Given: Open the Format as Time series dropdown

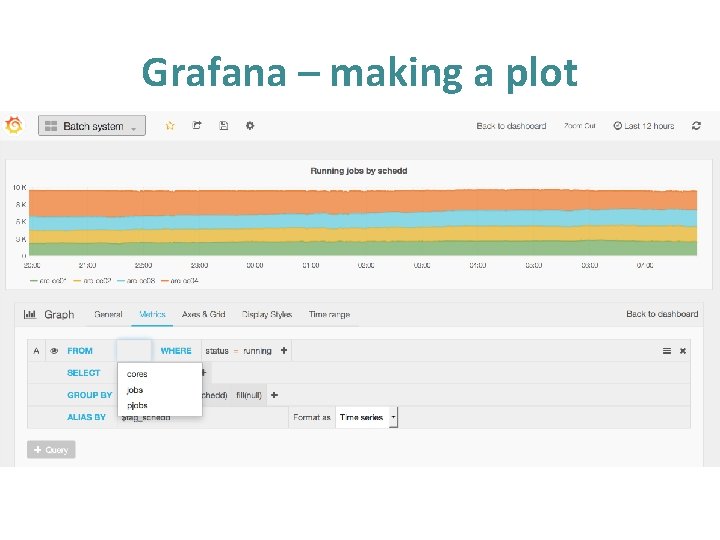Looking at the screenshot, I should pyautogui.click(x=367, y=417).
